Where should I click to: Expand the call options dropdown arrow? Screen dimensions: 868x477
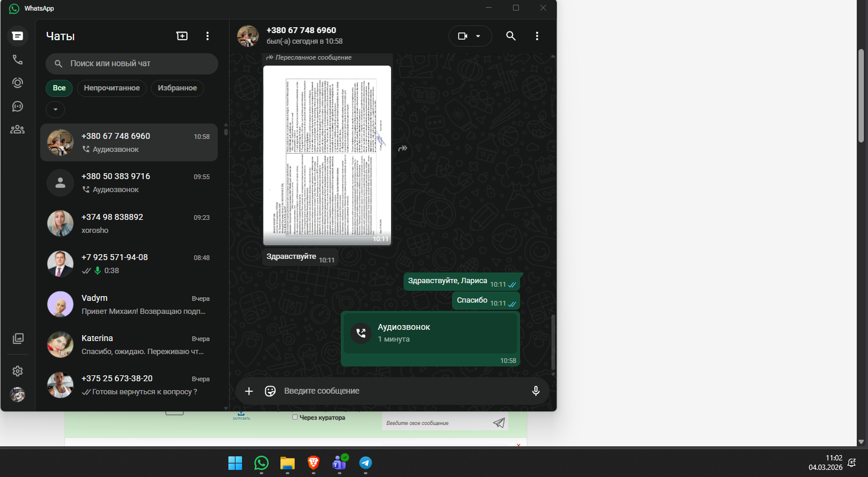[x=478, y=36]
